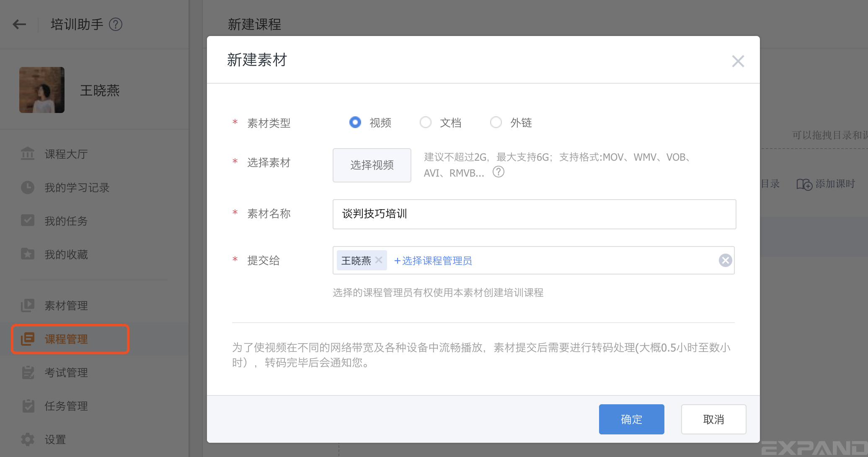Open the format help question icon
The height and width of the screenshot is (457, 868).
[498, 172]
